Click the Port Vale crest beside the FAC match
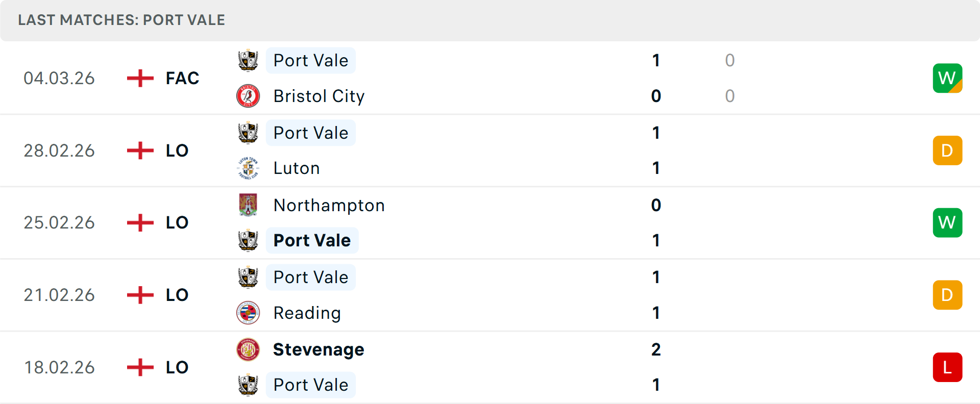The width and height of the screenshot is (980, 404). 249,60
